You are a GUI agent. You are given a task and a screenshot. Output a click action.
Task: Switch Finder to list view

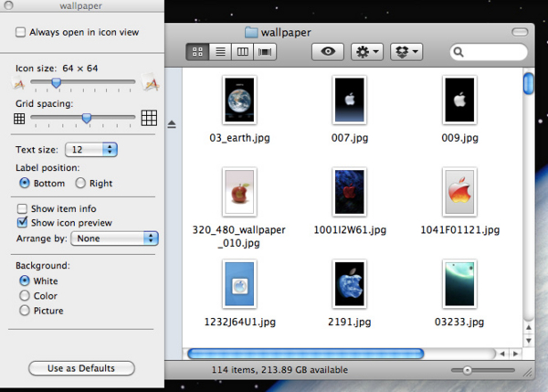click(x=220, y=52)
